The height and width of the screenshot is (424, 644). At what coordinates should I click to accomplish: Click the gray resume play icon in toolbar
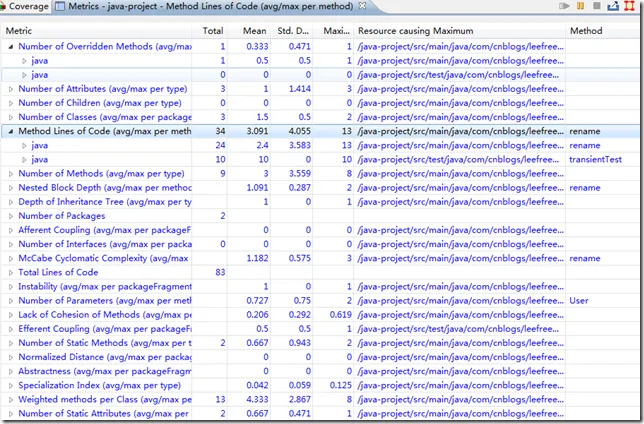tap(564, 6)
